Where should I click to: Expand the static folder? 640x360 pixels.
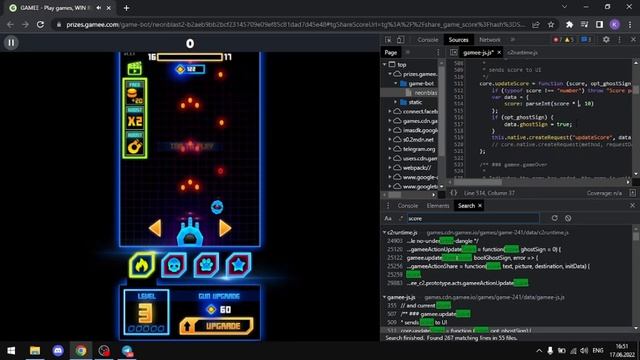(x=396, y=102)
